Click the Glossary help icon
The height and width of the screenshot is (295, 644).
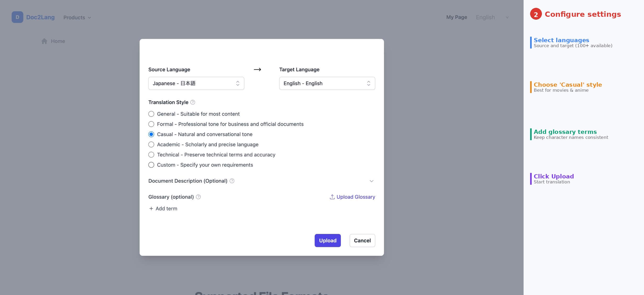pos(198,197)
